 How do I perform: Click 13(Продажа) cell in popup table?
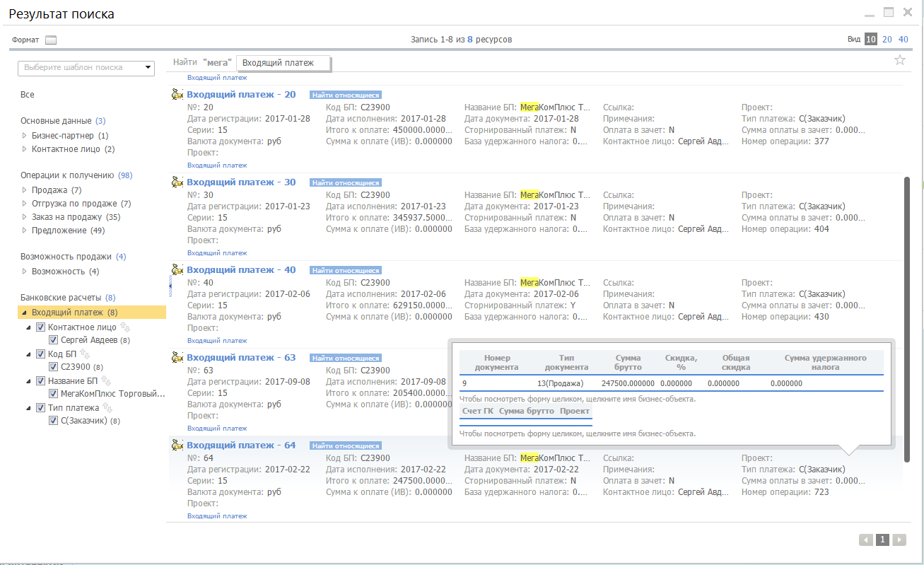[x=561, y=384]
